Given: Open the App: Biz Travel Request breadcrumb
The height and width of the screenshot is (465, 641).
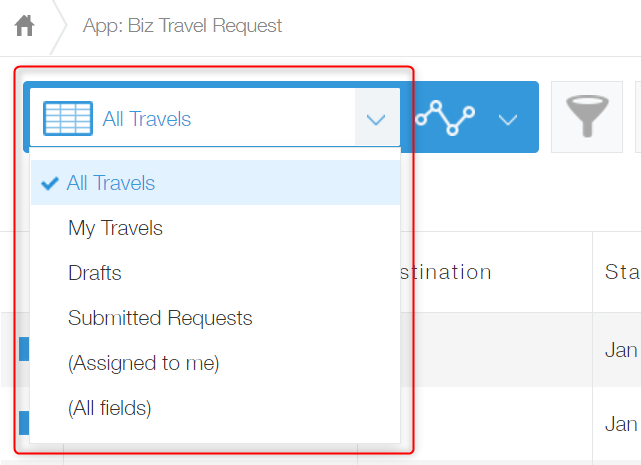Looking at the screenshot, I should click(183, 26).
